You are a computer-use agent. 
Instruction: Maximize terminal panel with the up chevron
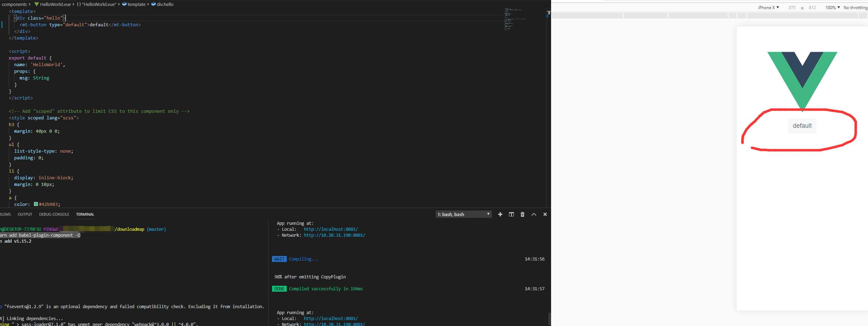point(534,214)
